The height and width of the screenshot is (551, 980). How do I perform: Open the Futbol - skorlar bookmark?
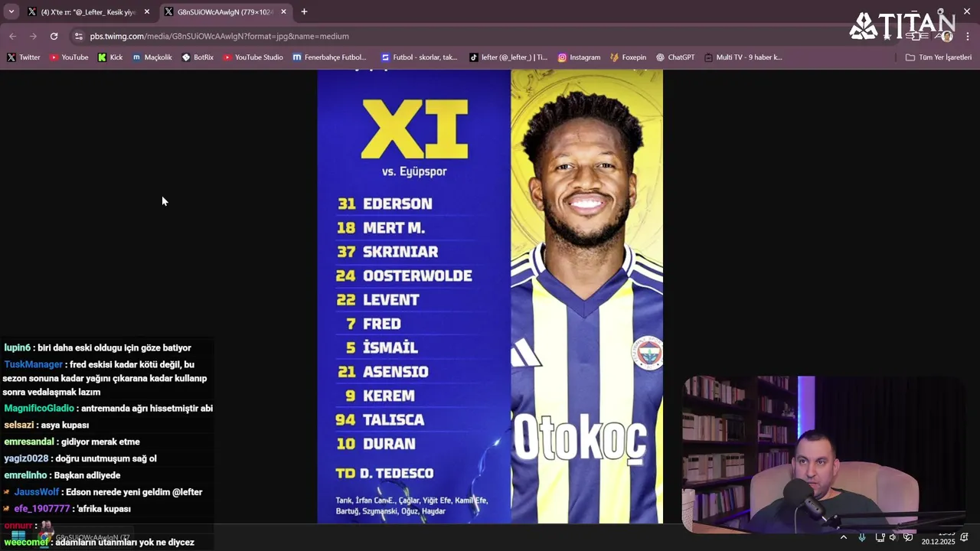point(419,57)
